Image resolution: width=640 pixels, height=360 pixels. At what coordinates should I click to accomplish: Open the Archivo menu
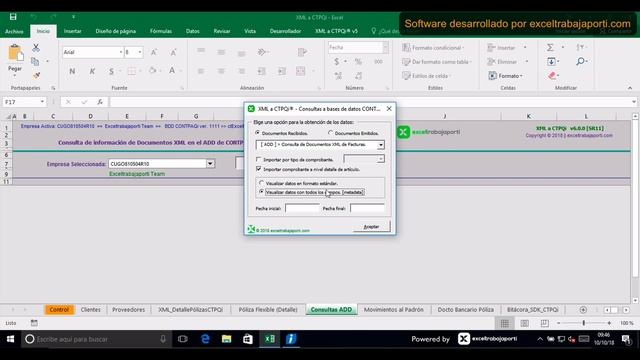[x=14, y=31]
